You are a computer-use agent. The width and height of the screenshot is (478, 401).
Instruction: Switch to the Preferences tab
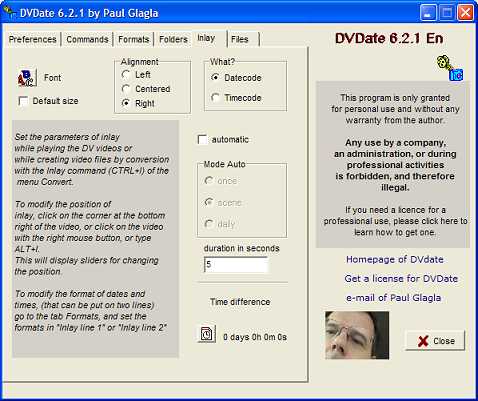click(32, 39)
